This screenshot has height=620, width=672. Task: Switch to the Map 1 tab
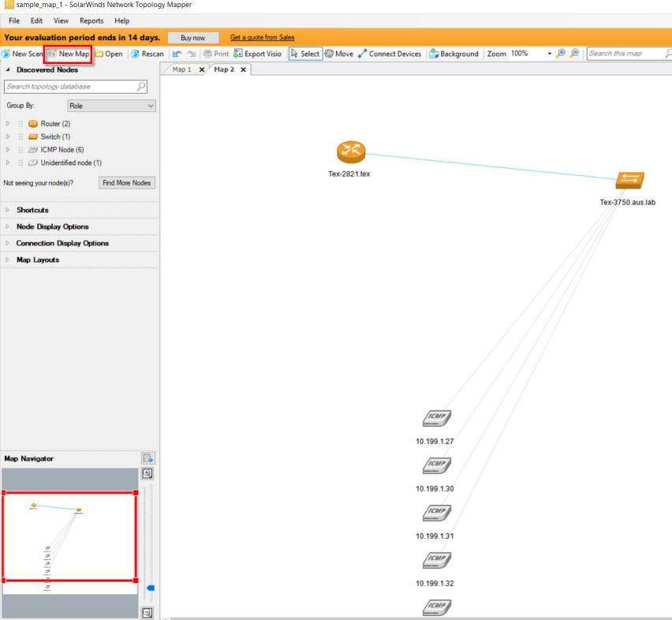pyautogui.click(x=181, y=69)
